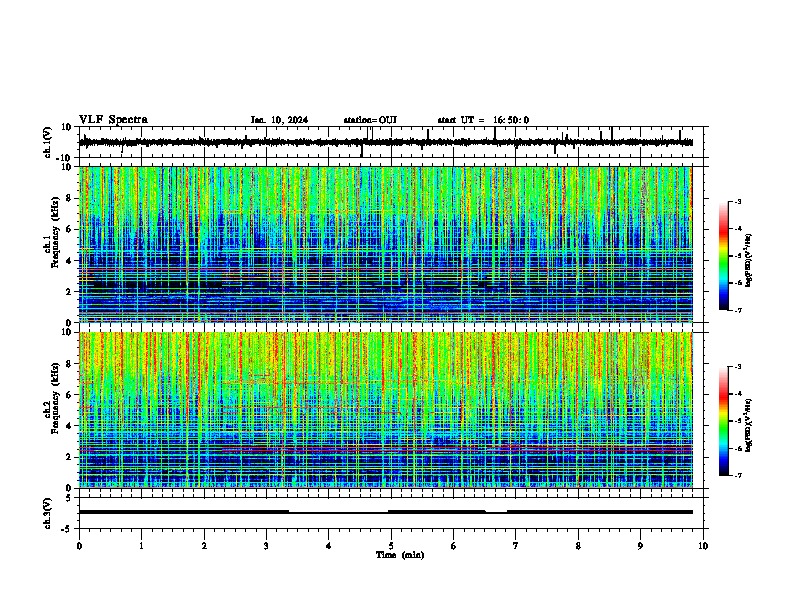
Task: Click the ch.1 "Frequency (kHz)" axis label
Action: point(56,233)
